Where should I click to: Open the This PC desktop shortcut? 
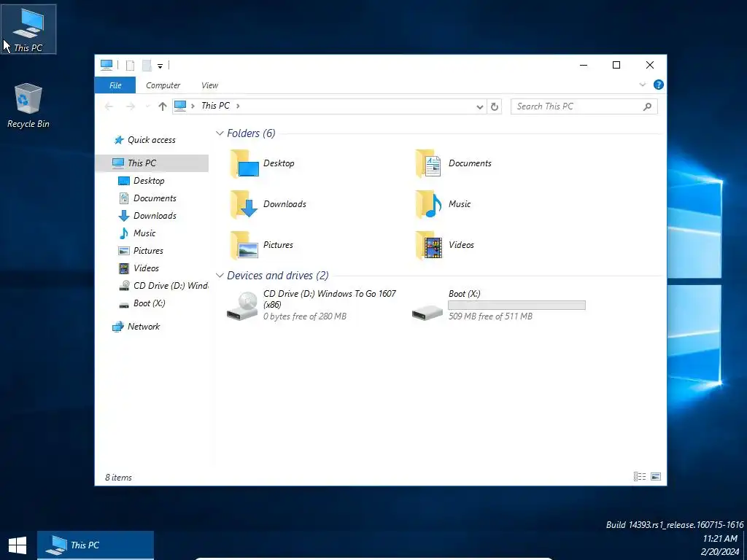click(28, 29)
